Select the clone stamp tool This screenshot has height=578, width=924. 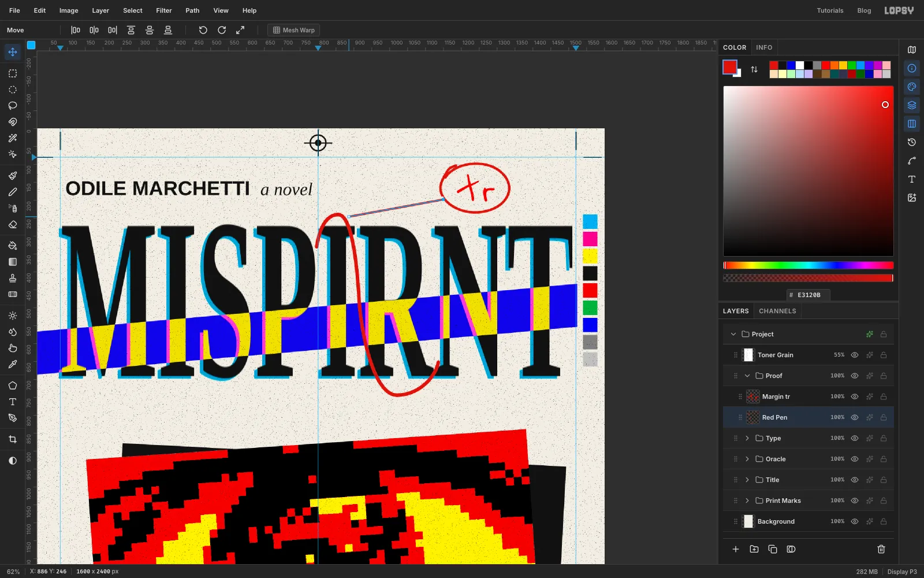[x=13, y=278]
